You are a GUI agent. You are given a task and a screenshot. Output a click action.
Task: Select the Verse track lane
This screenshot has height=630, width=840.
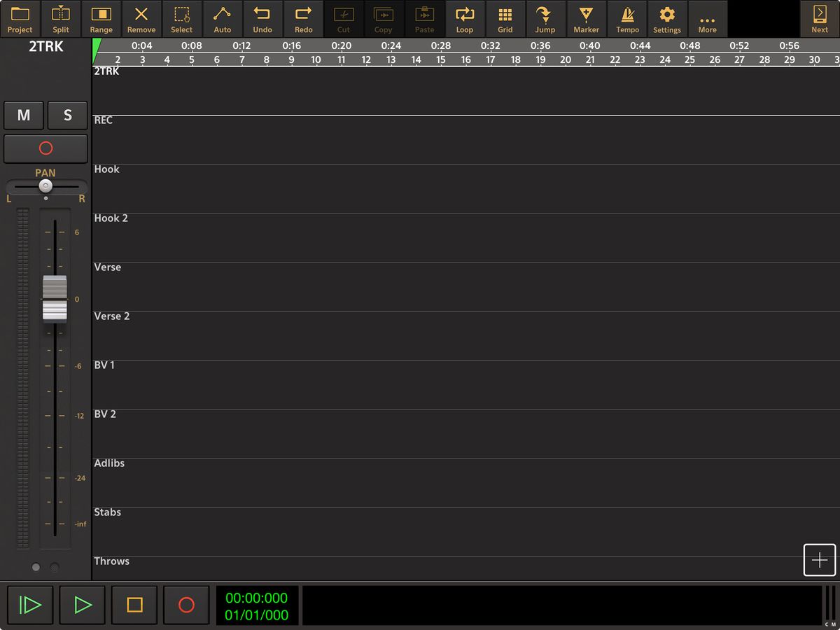click(466, 287)
